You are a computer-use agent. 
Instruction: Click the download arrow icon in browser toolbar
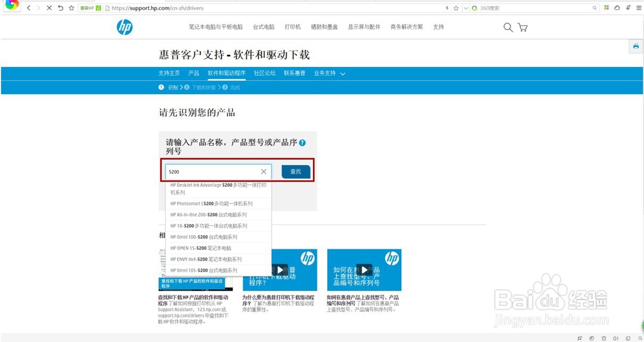click(628, 7)
